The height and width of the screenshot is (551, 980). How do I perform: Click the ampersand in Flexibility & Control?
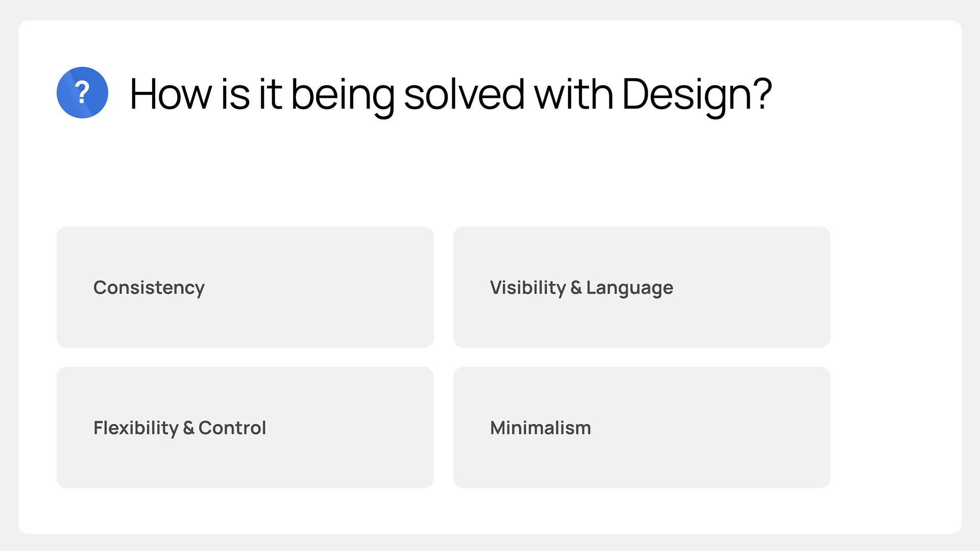pyautogui.click(x=188, y=428)
